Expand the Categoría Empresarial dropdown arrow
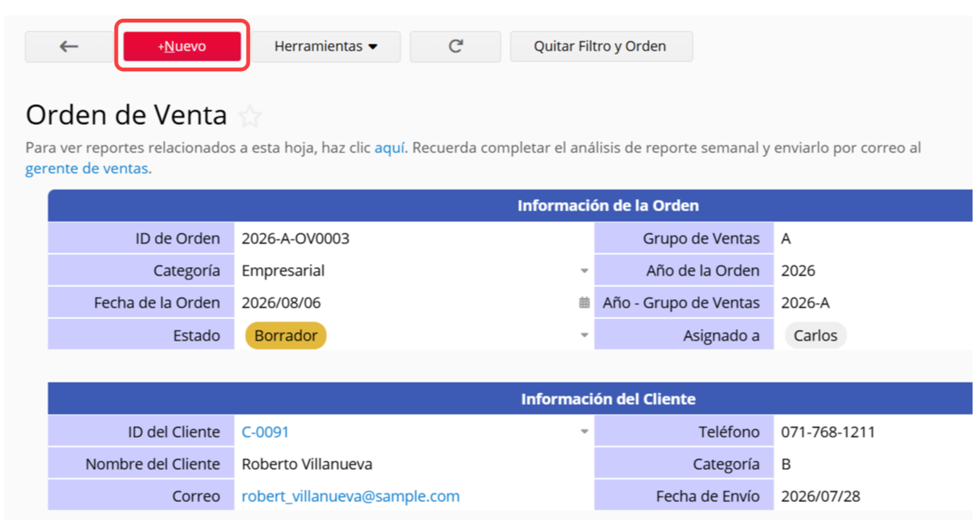Viewport: 980px width, 520px height. (584, 271)
